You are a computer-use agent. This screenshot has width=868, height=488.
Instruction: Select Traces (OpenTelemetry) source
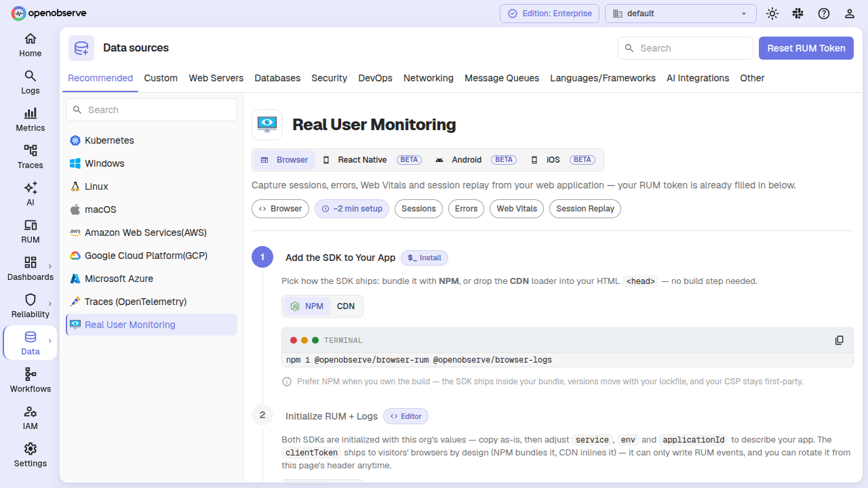point(151,302)
